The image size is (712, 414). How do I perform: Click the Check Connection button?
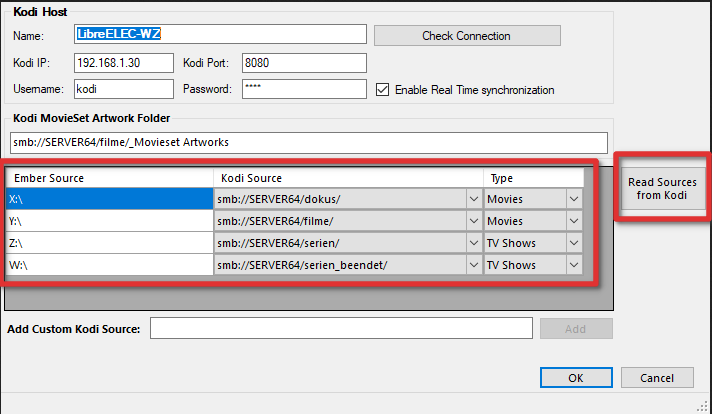(467, 35)
